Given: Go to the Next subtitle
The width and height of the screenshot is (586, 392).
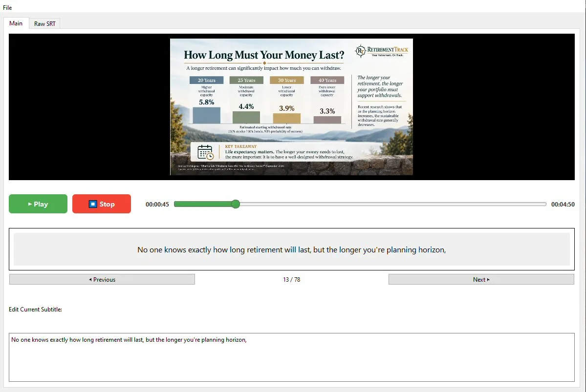Looking at the screenshot, I should point(481,279).
